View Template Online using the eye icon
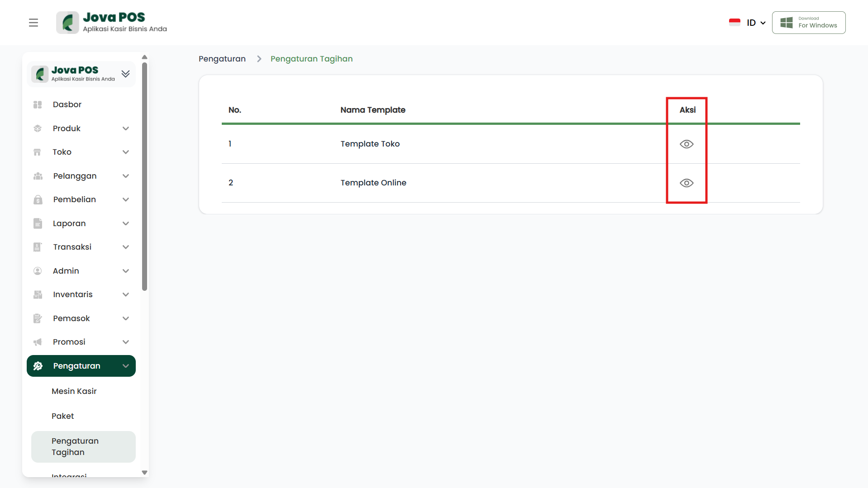This screenshot has height=488, width=868. tap(686, 183)
